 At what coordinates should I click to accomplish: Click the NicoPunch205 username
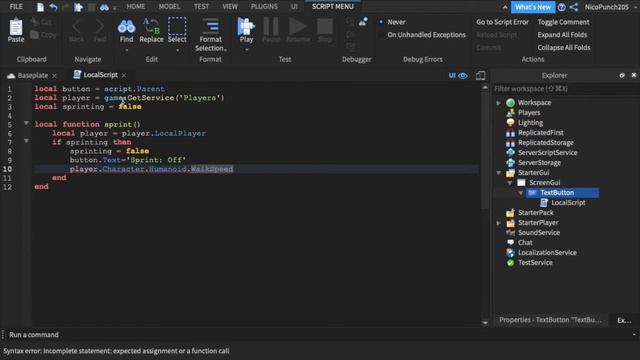(606, 7)
